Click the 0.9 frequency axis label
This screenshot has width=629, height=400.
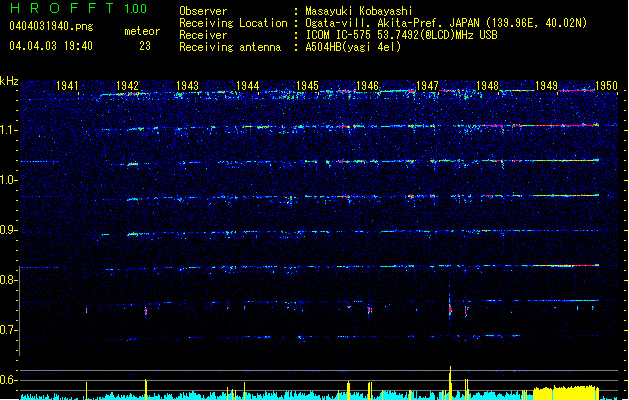pos(9,230)
